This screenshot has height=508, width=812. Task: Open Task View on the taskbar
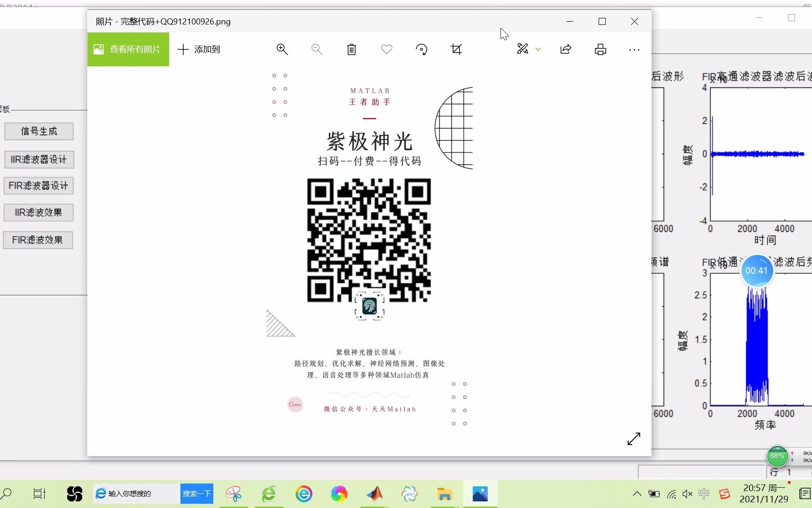point(39,494)
